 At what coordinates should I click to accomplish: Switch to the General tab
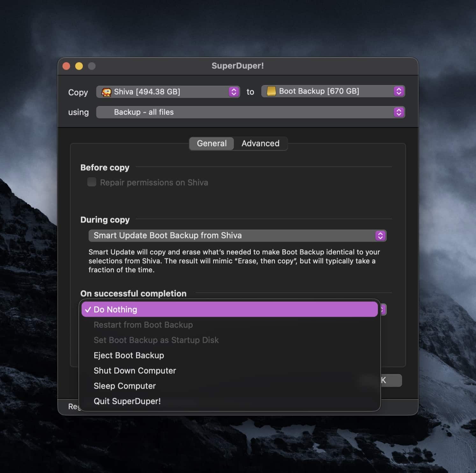coord(212,144)
